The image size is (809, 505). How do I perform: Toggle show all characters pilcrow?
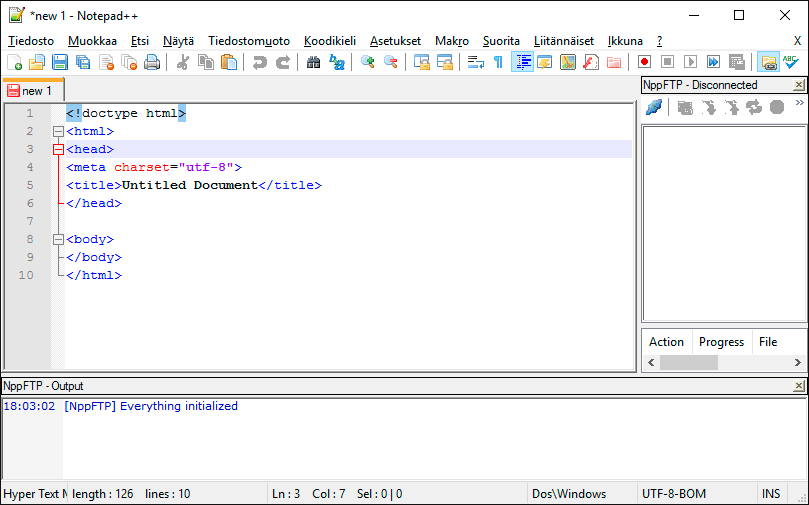(x=498, y=62)
